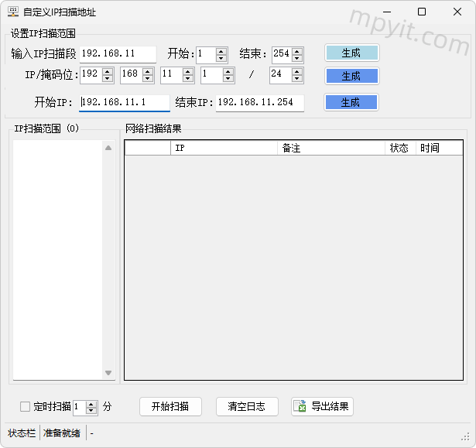This screenshot has height=448, width=476.
Task: Click the IP scan segment input field
Action: point(118,54)
